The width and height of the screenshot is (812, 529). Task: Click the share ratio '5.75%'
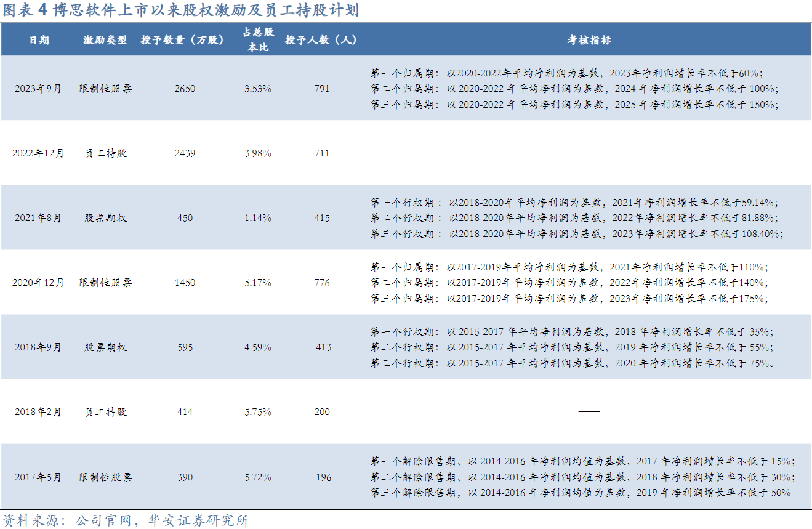[x=258, y=412]
